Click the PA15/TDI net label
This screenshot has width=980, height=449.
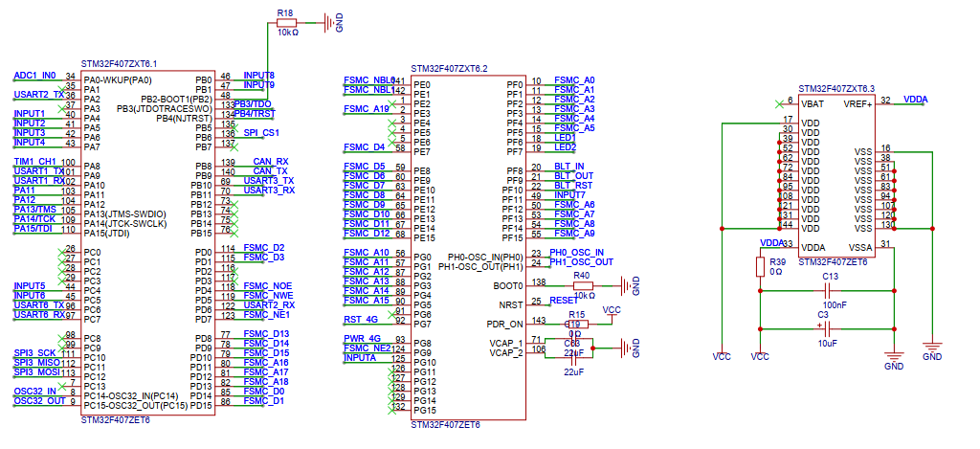pos(33,228)
